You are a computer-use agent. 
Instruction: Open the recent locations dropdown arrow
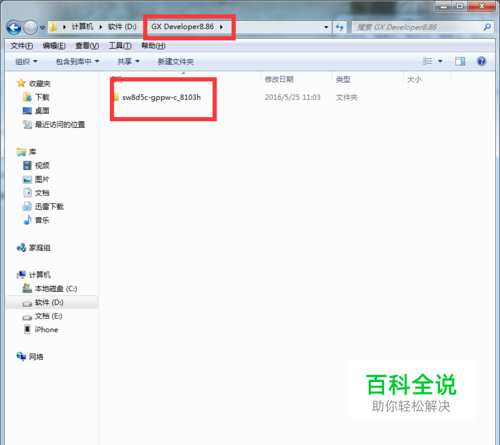click(42, 28)
